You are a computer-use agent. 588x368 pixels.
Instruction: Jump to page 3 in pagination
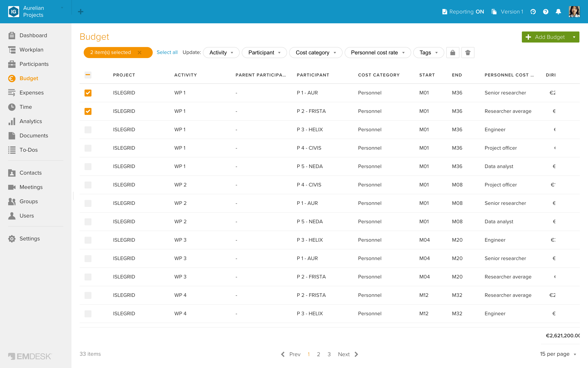(329, 354)
